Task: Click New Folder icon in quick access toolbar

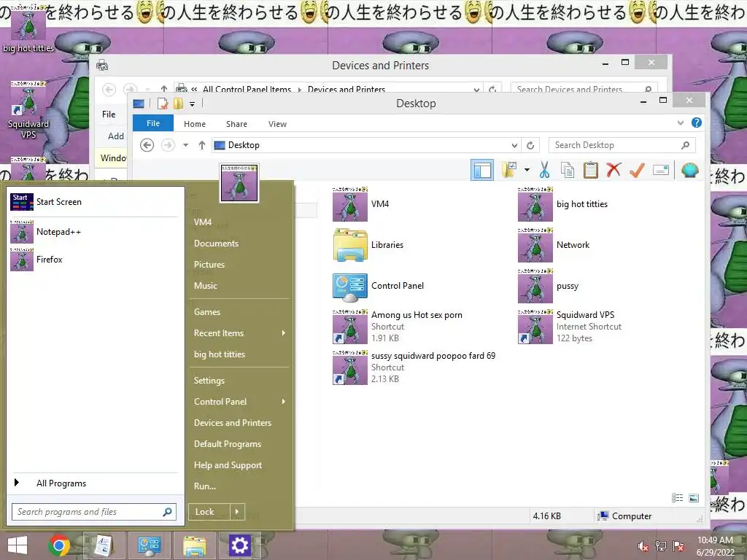Action: [178, 104]
